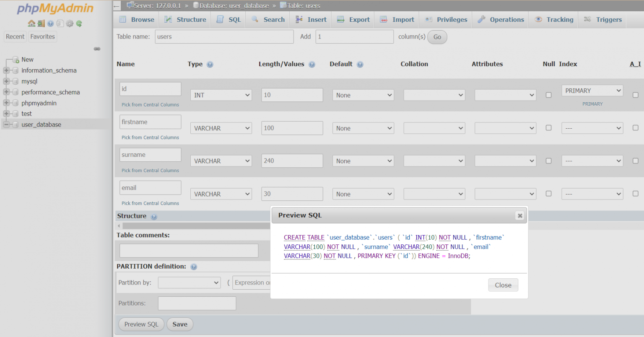
Task: Expand the mysql database tree node
Action: 6,81
